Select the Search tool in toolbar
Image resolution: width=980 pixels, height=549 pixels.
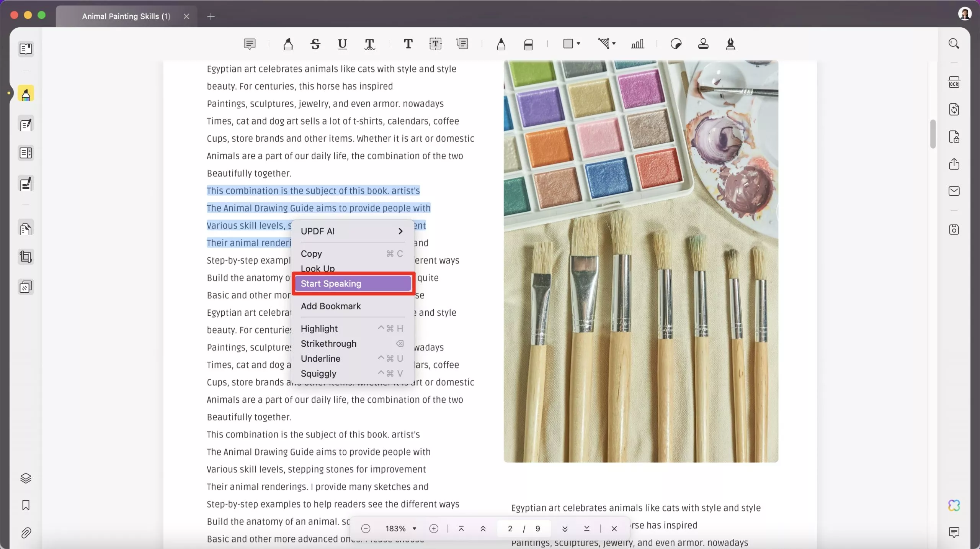pos(954,43)
